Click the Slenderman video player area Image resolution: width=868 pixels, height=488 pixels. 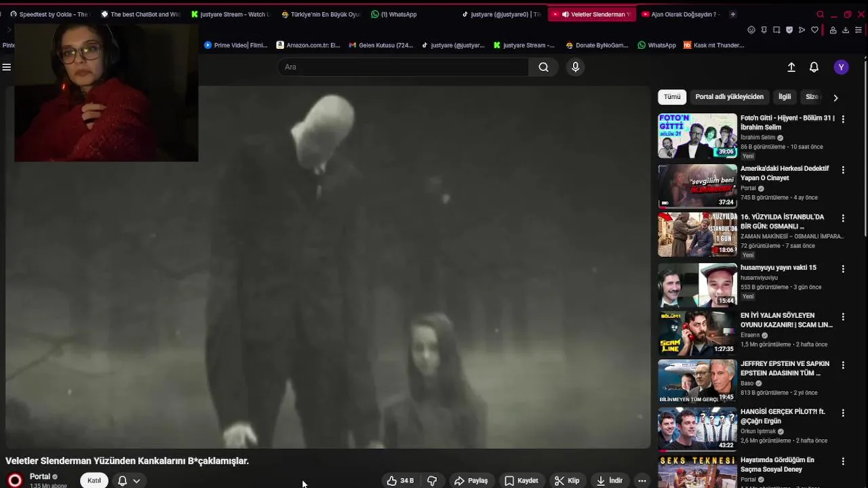click(x=328, y=267)
